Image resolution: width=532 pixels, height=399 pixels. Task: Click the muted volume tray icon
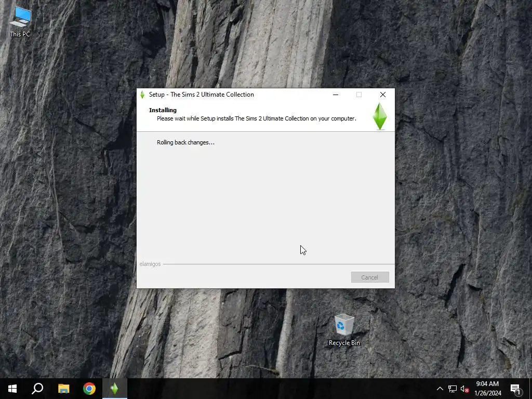tap(465, 389)
